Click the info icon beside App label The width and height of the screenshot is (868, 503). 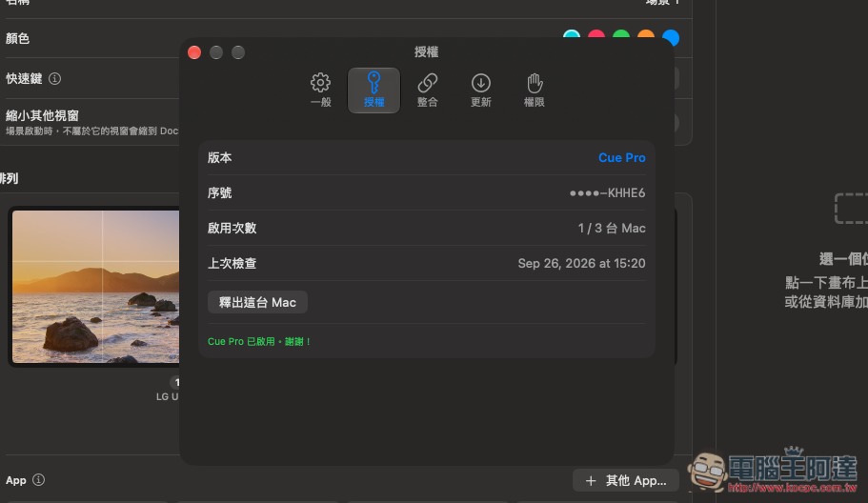pos(39,480)
